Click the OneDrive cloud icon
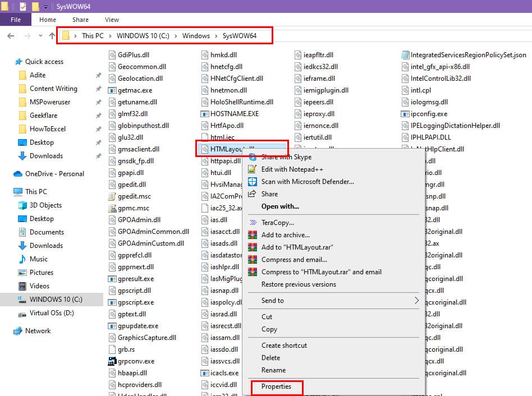This screenshot has width=532, height=396. tap(18, 174)
